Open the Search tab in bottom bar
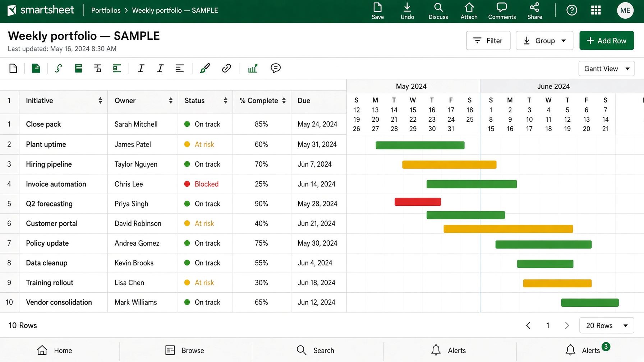 (x=316, y=350)
